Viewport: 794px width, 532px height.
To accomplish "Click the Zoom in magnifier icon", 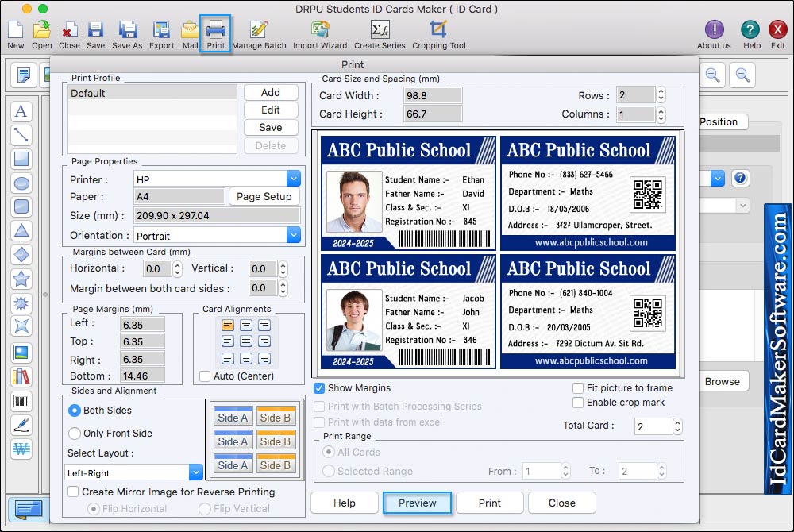I will pyautogui.click(x=712, y=75).
